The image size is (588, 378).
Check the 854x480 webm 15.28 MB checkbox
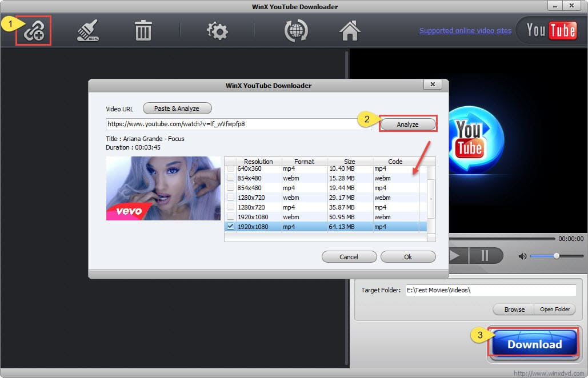(230, 178)
